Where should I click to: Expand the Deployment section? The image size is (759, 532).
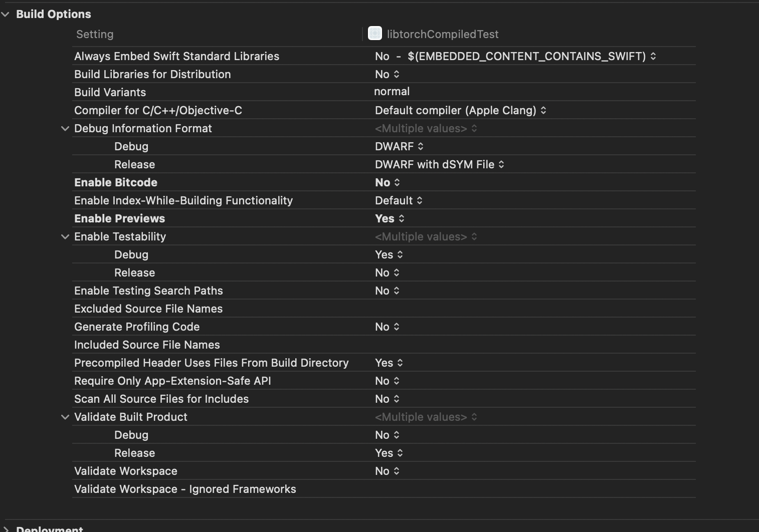[7, 528]
